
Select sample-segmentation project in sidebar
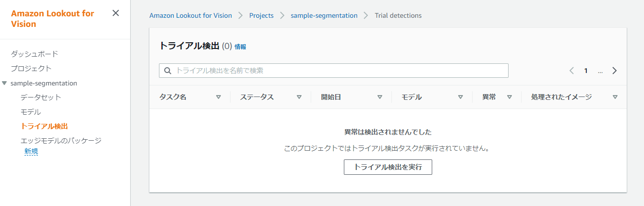44,83
